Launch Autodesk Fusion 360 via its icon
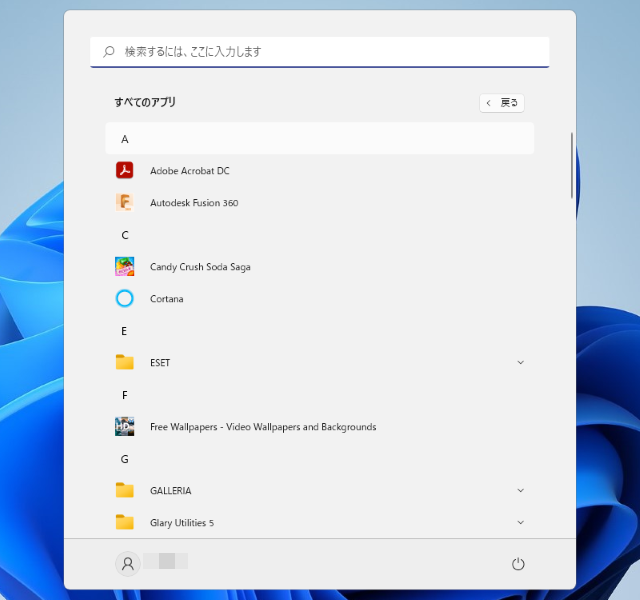 pos(124,202)
